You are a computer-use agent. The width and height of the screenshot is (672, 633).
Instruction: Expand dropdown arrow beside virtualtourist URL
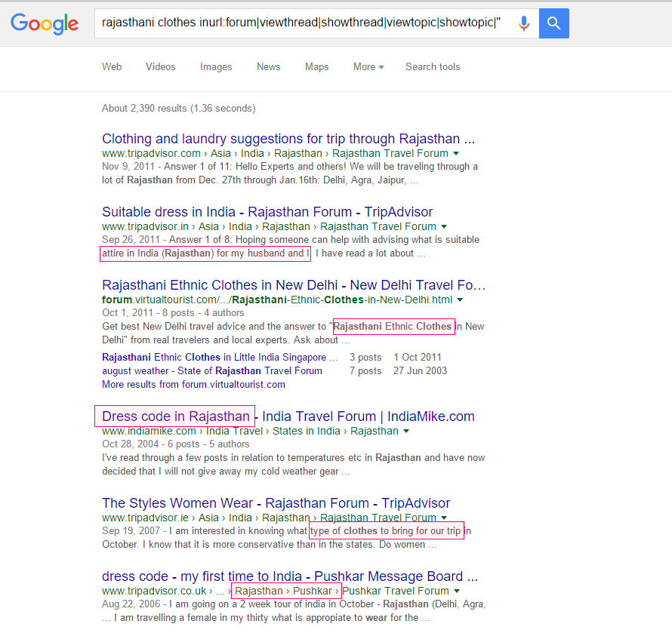tap(461, 300)
